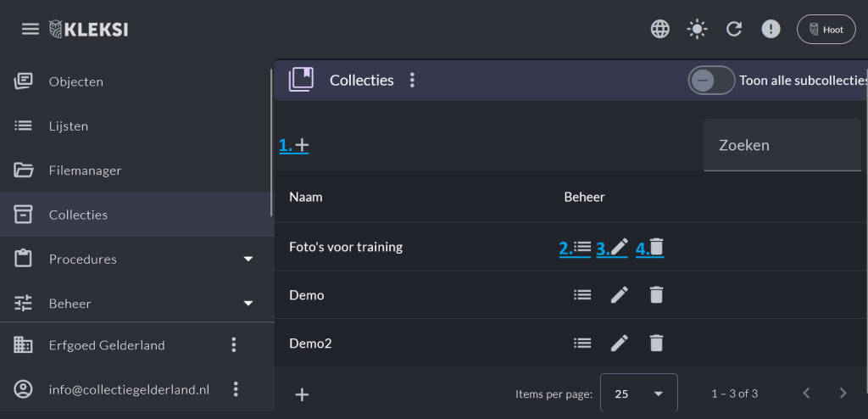Edit the Demo collection with pencil icon
This screenshot has width=868, height=419.
click(x=620, y=295)
